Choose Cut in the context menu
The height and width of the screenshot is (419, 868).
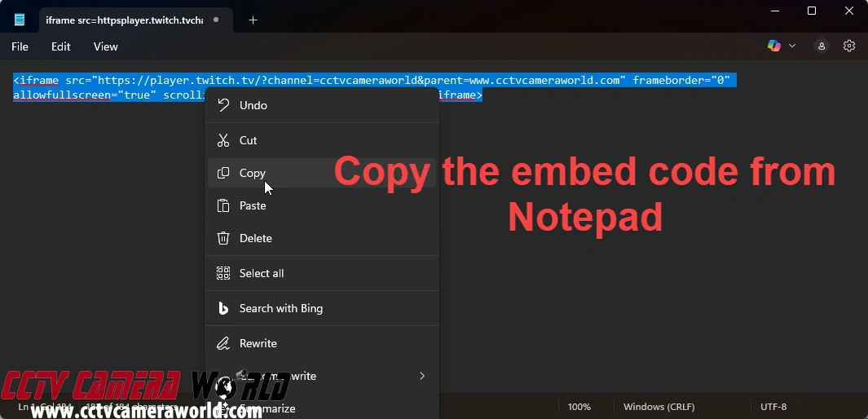click(248, 140)
